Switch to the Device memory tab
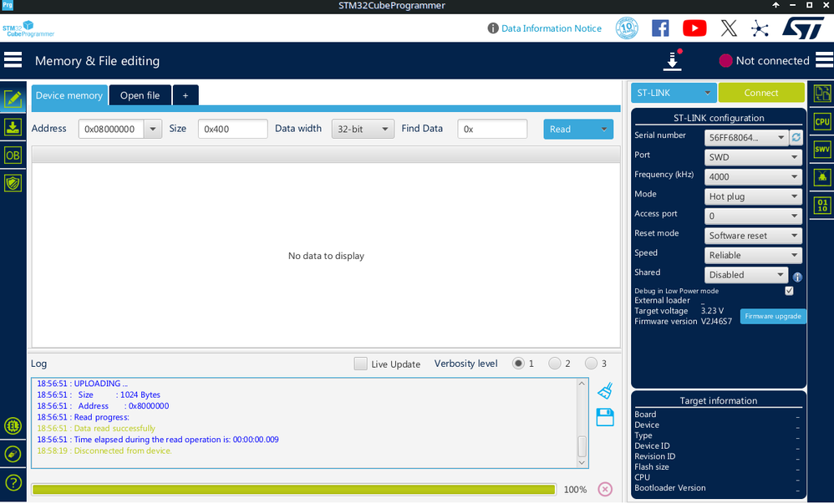Screen dimensions: 834x504 click(x=69, y=95)
